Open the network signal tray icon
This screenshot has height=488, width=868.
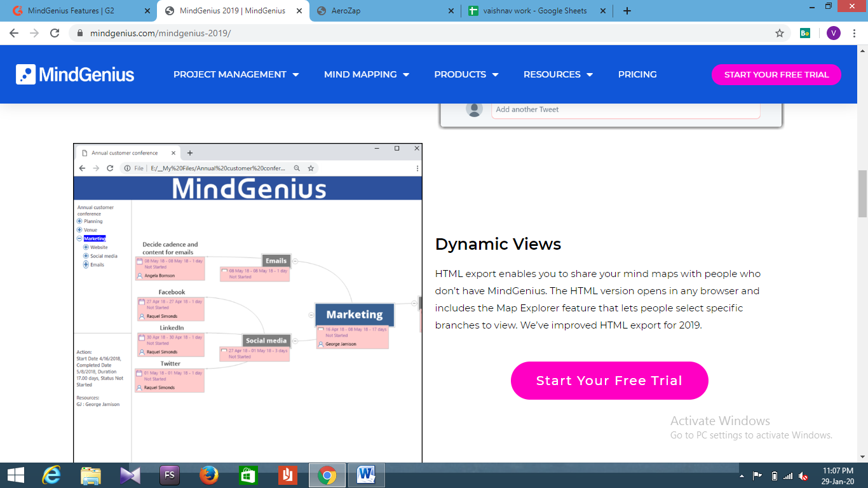click(x=789, y=476)
